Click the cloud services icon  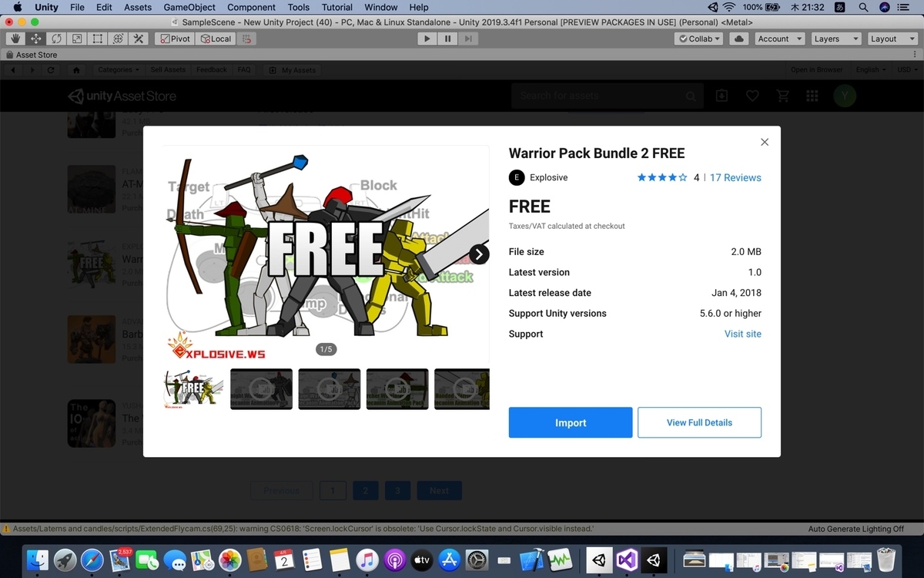pyautogui.click(x=738, y=39)
